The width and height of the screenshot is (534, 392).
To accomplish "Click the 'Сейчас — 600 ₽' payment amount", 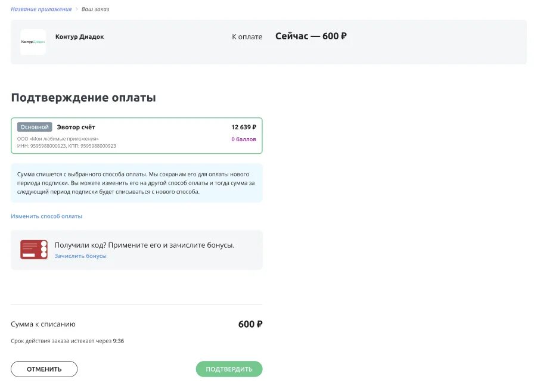I will [311, 36].
